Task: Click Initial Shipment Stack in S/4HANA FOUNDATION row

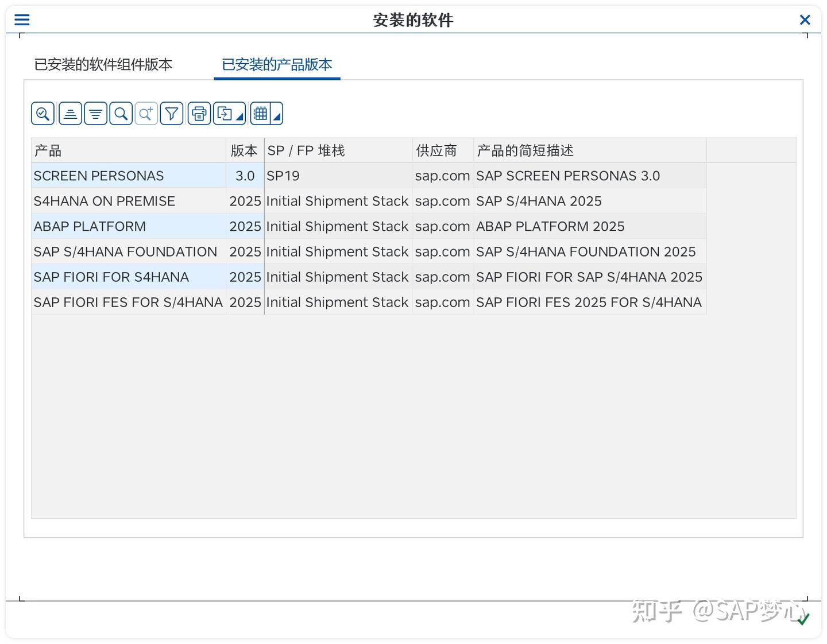Action: point(338,251)
